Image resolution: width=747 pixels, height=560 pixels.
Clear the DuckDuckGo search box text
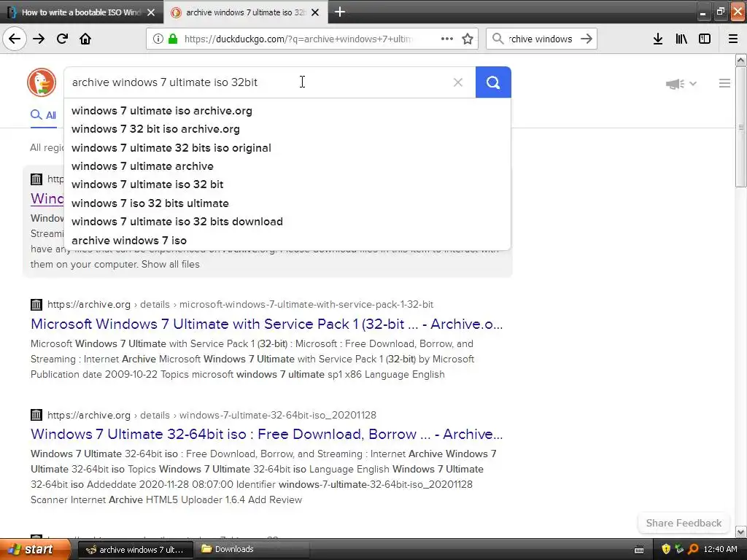[x=458, y=82]
